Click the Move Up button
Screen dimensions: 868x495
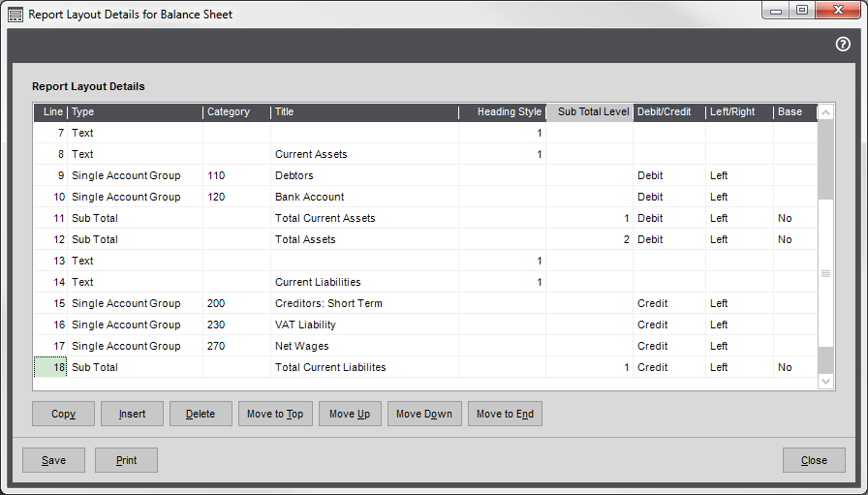[350, 414]
